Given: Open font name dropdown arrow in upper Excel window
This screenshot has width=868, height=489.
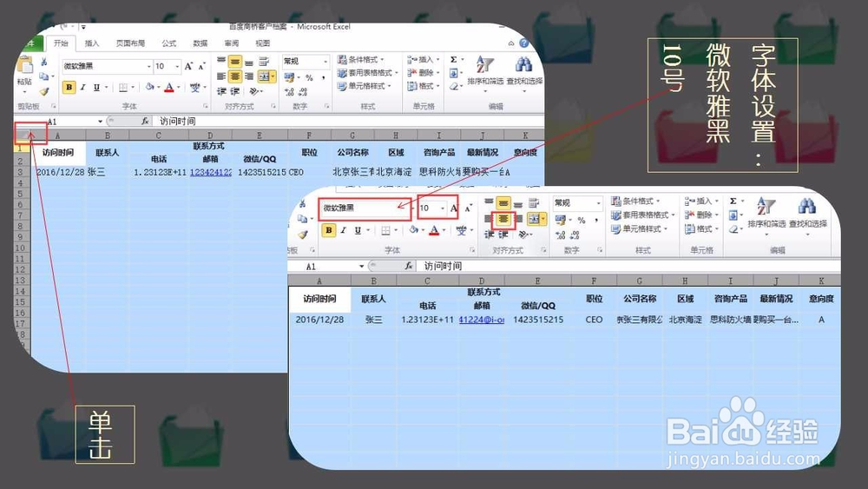Looking at the screenshot, I should click(x=149, y=67).
